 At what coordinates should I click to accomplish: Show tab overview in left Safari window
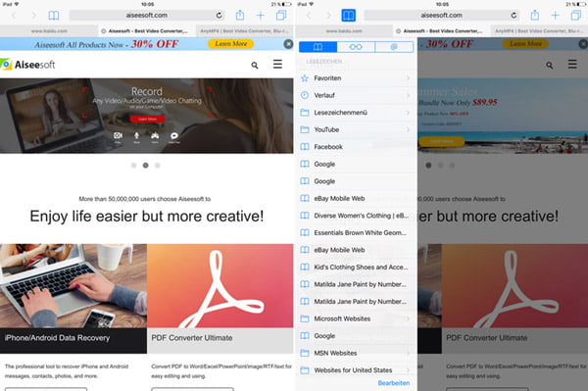coord(281,16)
